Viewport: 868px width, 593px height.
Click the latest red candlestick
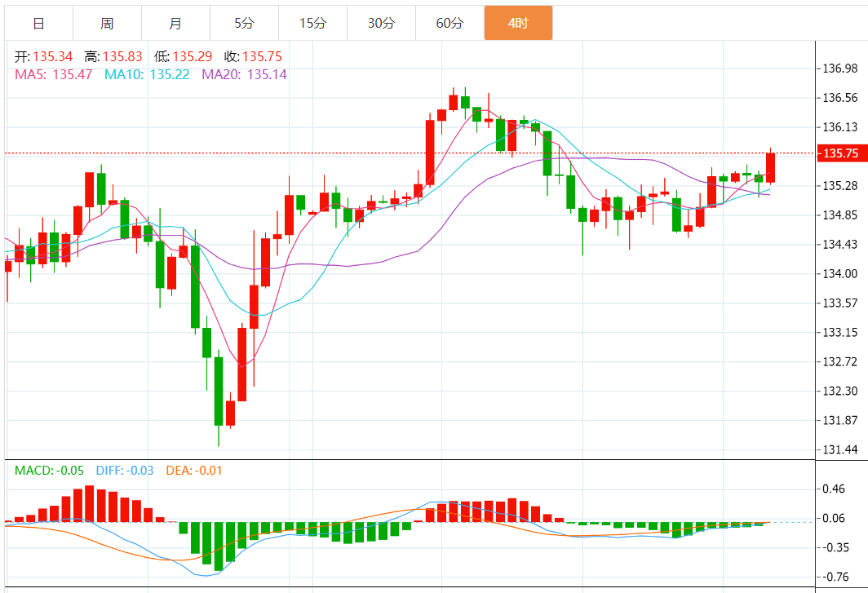point(770,167)
